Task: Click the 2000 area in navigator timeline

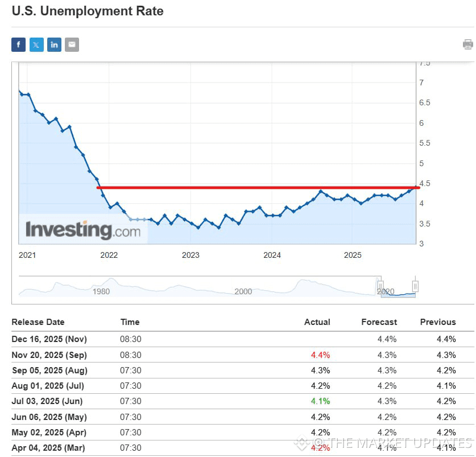Action: tap(243, 291)
